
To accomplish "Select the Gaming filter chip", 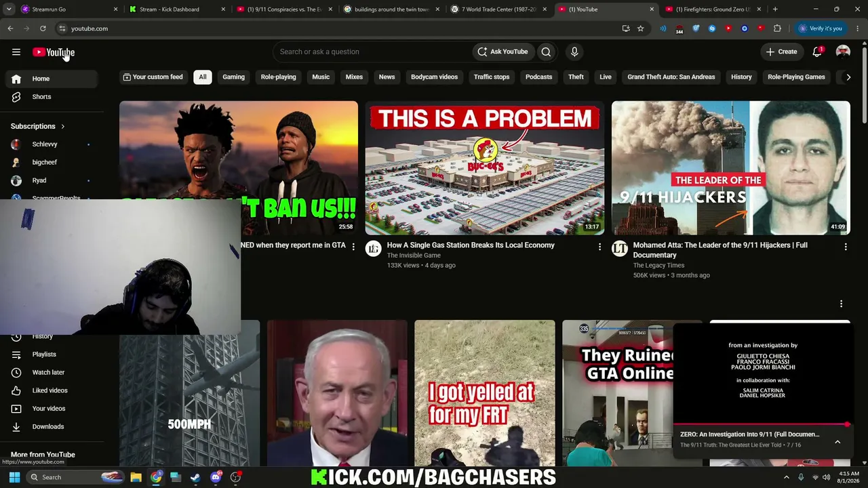I will tap(233, 77).
